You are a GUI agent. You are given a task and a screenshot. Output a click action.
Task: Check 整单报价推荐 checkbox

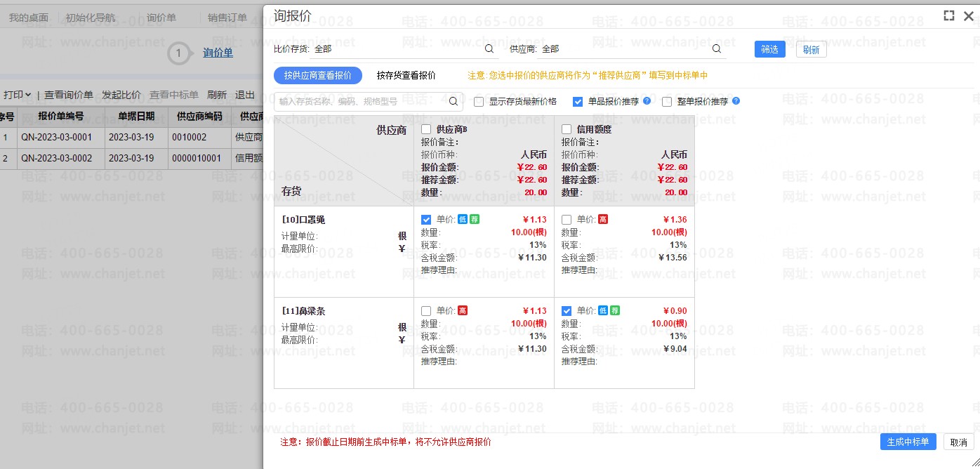[667, 102]
